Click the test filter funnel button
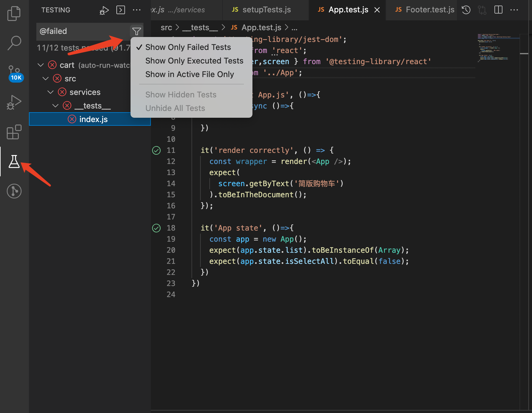The height and width of the screenshot is (413, 532). click(136, 31)
